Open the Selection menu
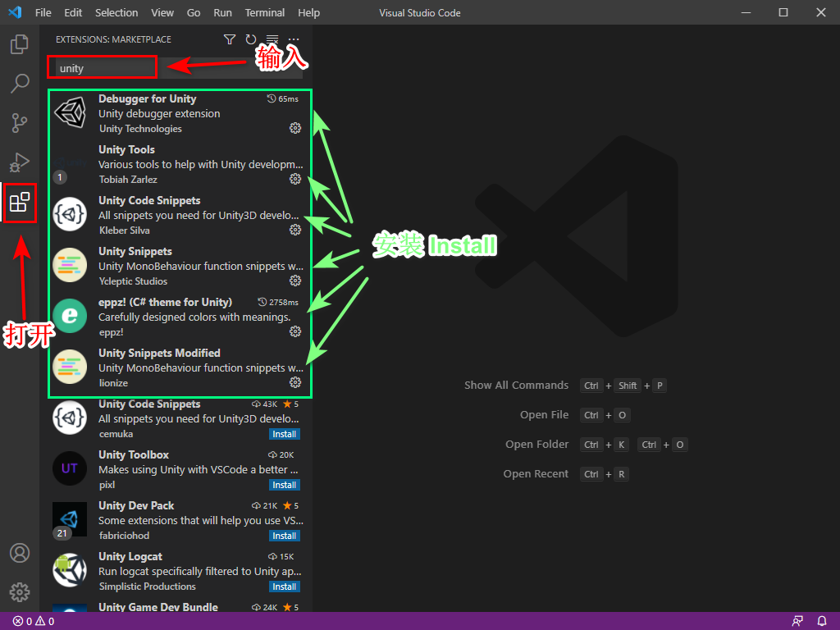 click(116, 12)
